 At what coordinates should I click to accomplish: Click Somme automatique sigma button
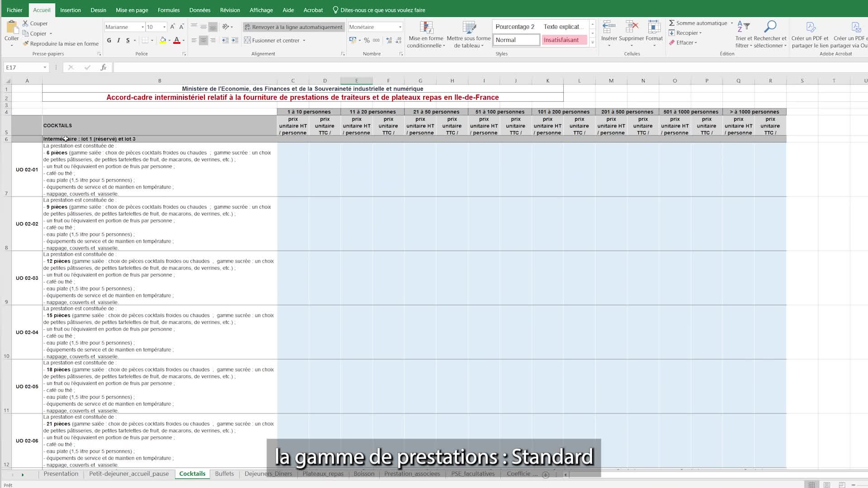pyautogui.click(x=698, y=23)
